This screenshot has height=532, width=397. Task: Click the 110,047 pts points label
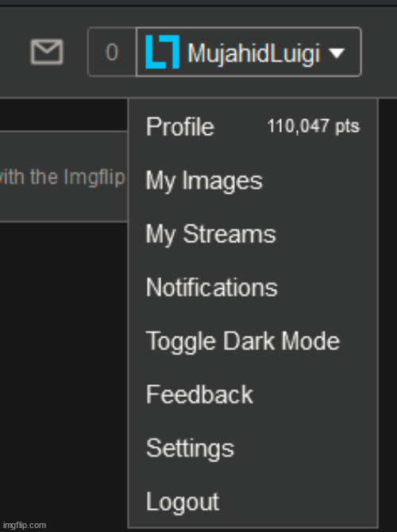(x=314, y=126)
